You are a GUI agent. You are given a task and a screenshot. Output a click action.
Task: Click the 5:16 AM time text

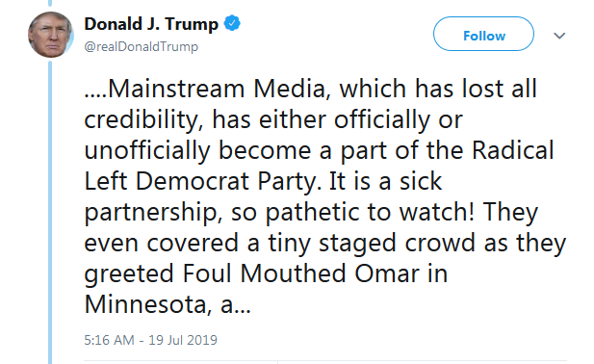click(x=109, y=340)
